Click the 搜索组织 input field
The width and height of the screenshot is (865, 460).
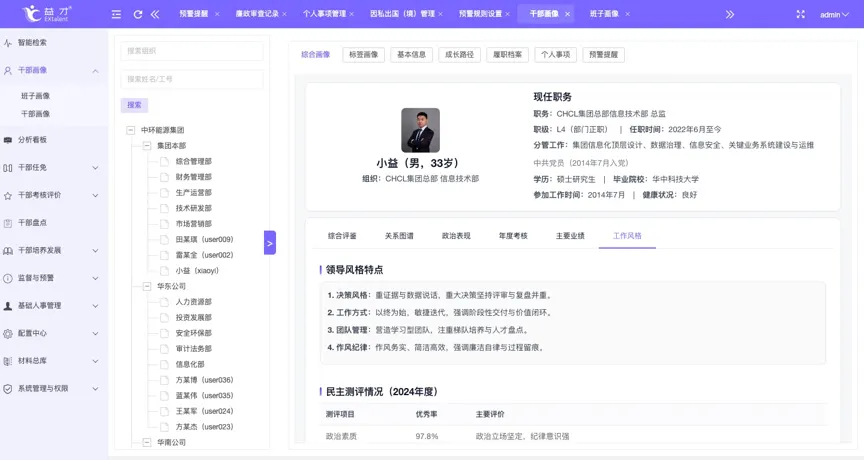191,51
